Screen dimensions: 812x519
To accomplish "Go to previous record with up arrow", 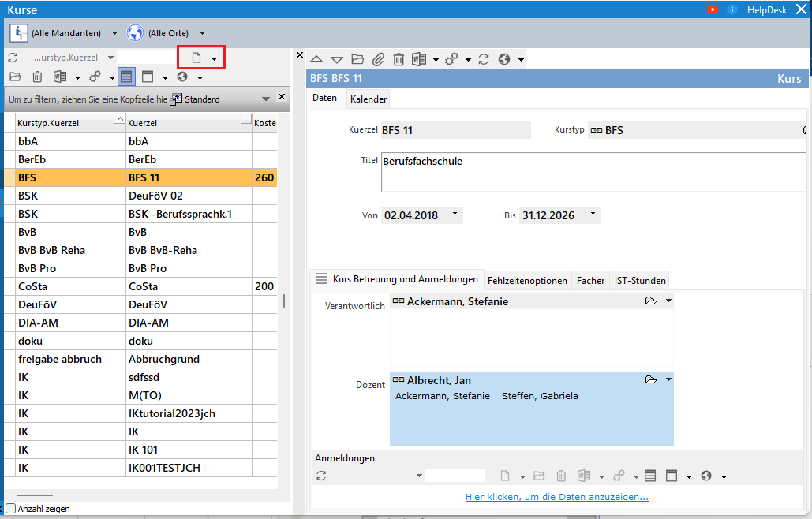I will click(x=316, y=59).
